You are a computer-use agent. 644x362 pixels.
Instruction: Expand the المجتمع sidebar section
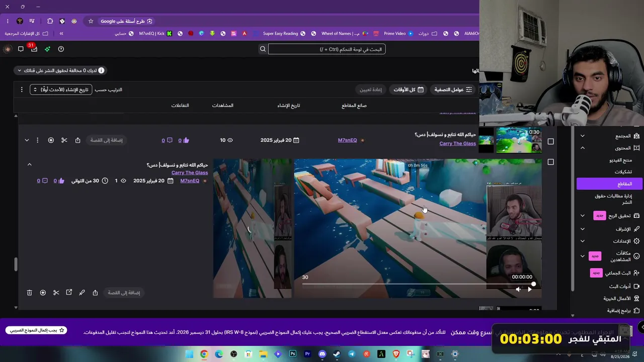pos(583,136)
